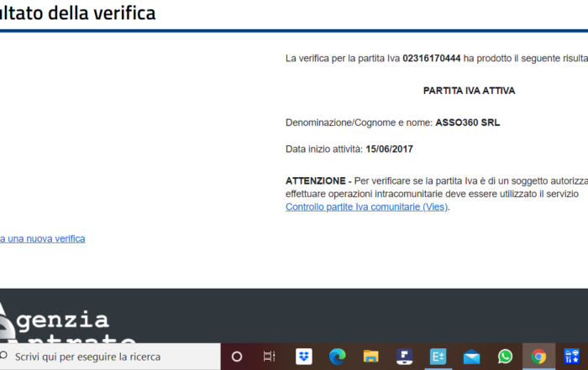
Task: Open Task View from the taskbar
Action: [270, 357]
